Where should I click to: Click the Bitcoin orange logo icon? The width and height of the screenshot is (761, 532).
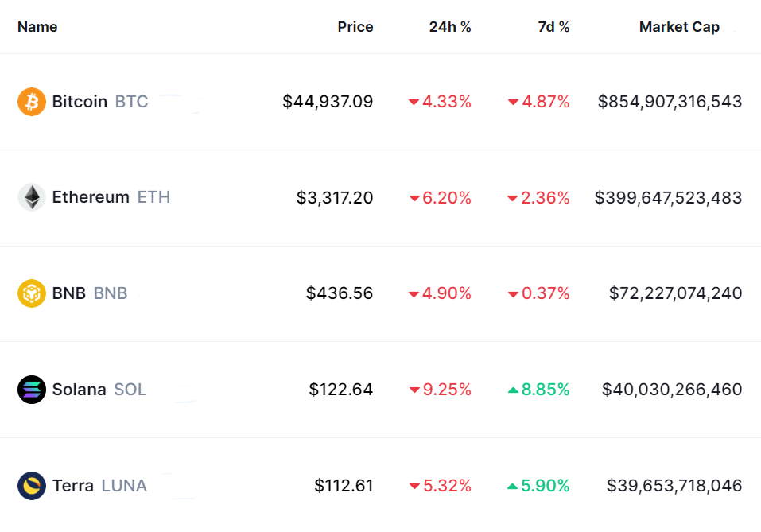coord(32,102)
